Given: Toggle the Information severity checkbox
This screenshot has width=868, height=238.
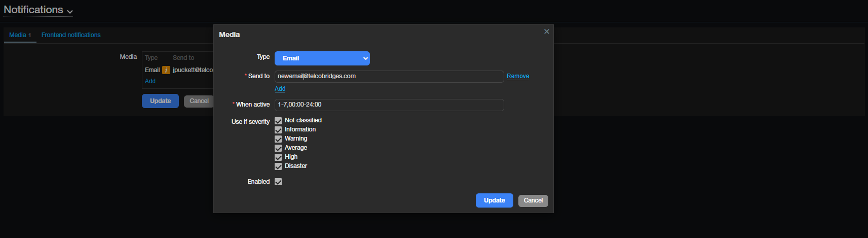Looking at the screenshot, I should [x=278, y=130].
